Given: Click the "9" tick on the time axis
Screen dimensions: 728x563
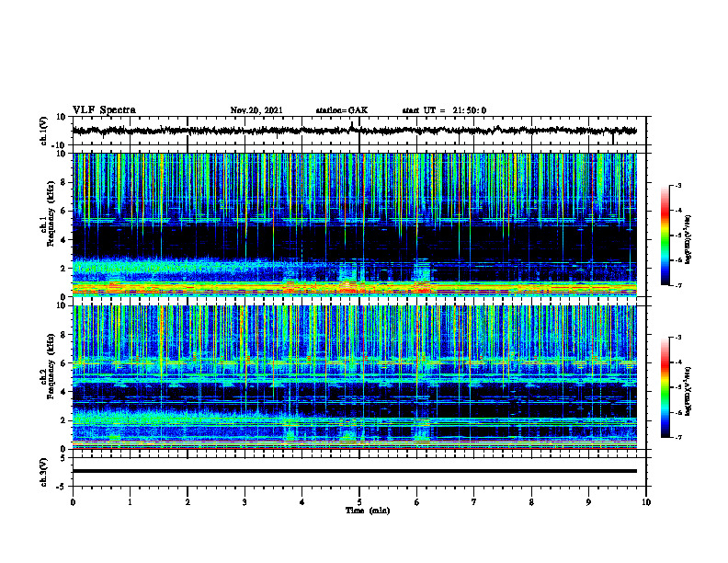Looking at the screenshot, I should [x=588, y=502].
